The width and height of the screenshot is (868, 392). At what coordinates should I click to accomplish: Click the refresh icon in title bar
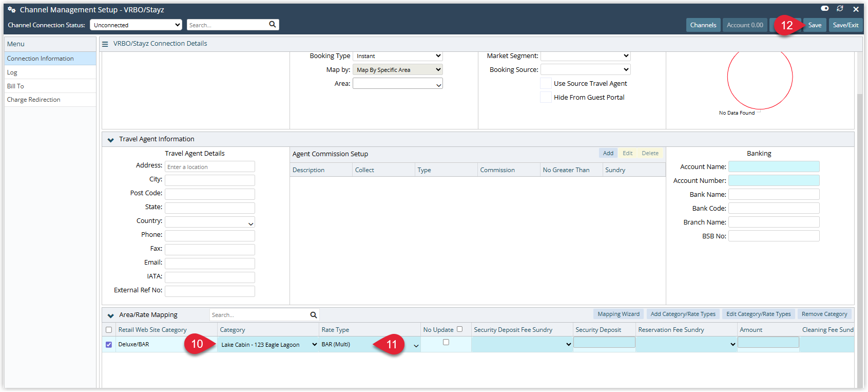(x=840, y=9)
